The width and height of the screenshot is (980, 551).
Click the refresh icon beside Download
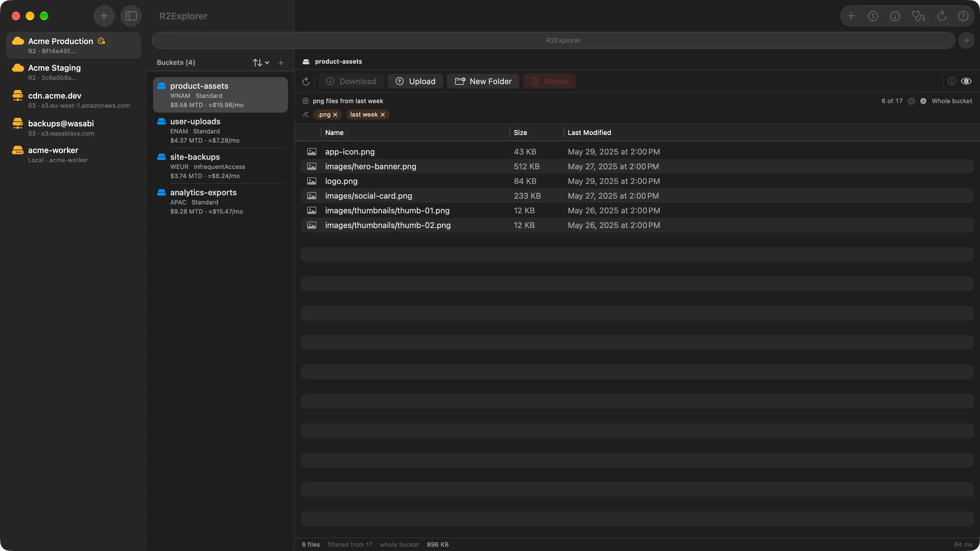tap(306, 82)
